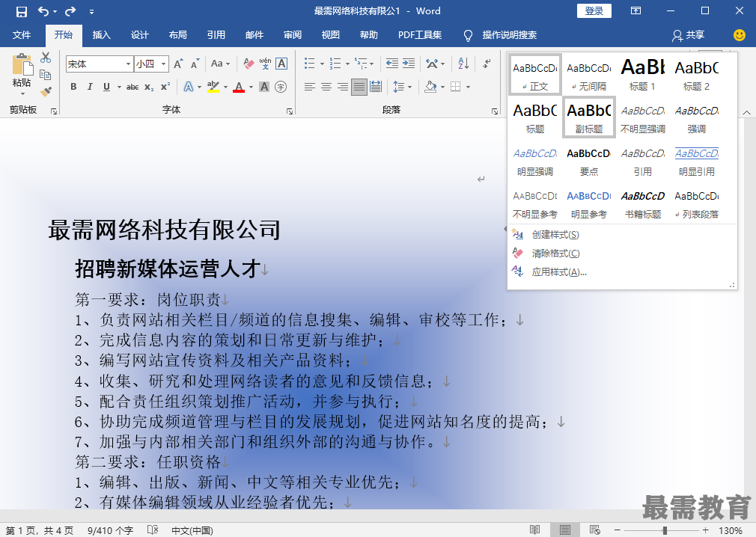Apply the 明显强调 style
Screen dimensions: 756x537
[x=534, y=162]
